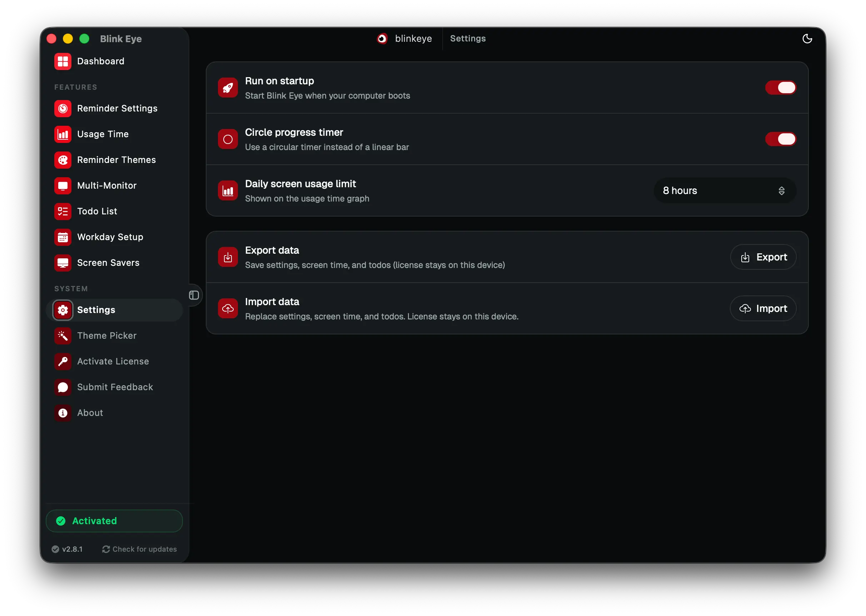The height and width of the screenshot is (616, 866).
Task: Click the version checkmark icon by v2.8.1
Action: pos(55,549)
